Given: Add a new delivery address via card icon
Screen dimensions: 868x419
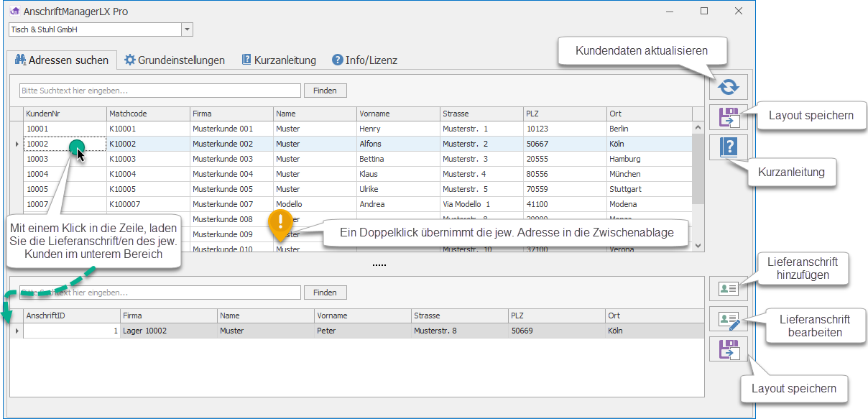Looking at the screenshot, I should pyautogui.click(x=729, y=288).
